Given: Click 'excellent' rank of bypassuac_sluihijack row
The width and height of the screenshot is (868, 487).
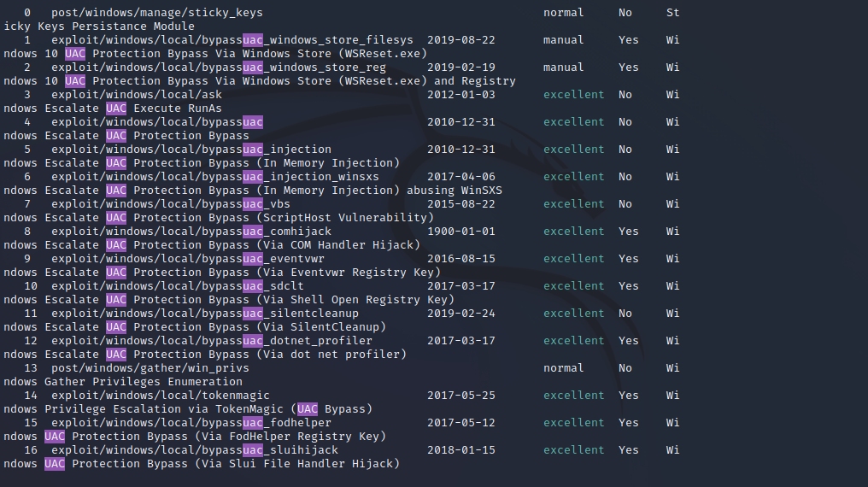Looking at the screenshot, I should tap(573, 450).
